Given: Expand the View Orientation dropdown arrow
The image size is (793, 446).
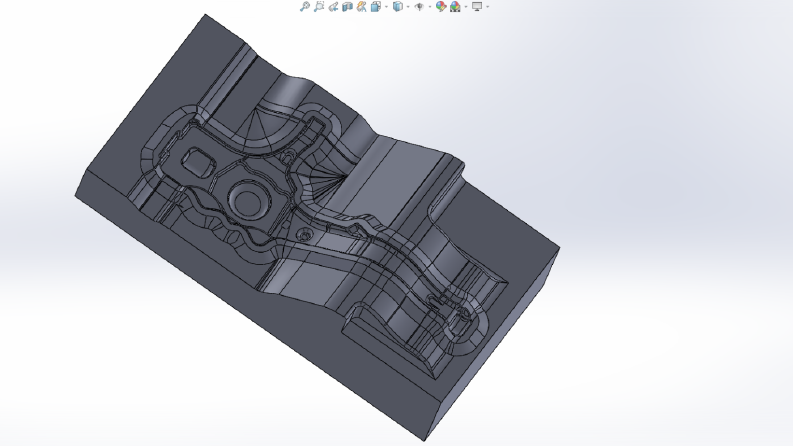Looking at the screenshot, I should coord(386,7).
